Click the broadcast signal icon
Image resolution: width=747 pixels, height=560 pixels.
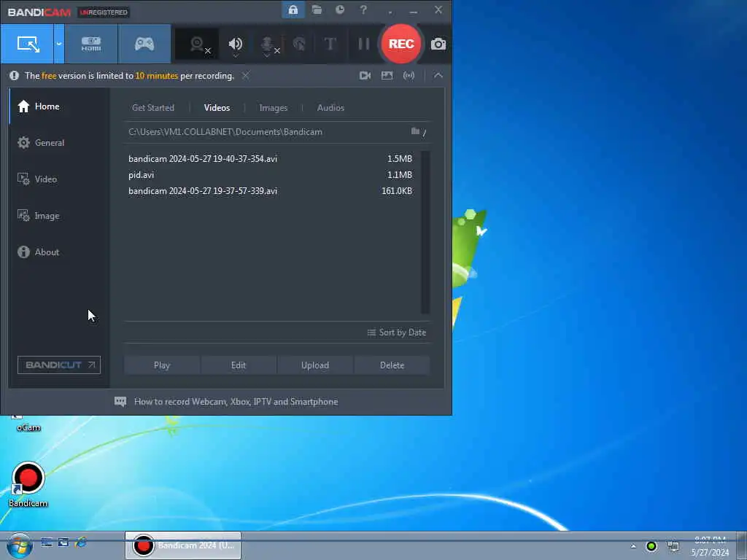(x=409, y=76)
